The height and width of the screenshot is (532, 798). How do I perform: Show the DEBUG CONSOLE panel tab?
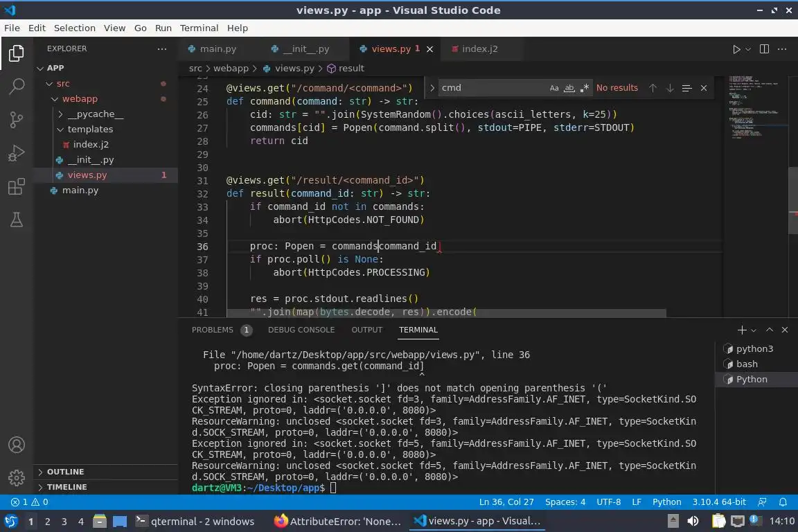[x=301, y=330]
